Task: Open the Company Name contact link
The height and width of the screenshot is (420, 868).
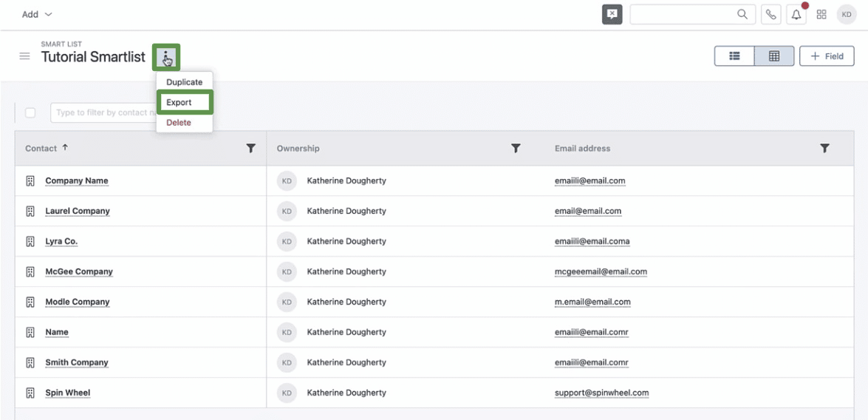Action: [x=77, y=180]
